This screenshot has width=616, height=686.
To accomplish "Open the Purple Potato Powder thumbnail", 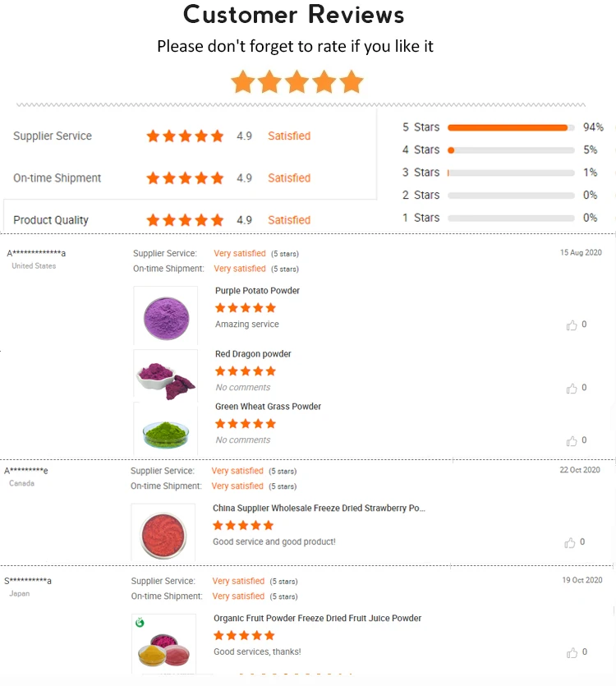I will coord(165,314).
